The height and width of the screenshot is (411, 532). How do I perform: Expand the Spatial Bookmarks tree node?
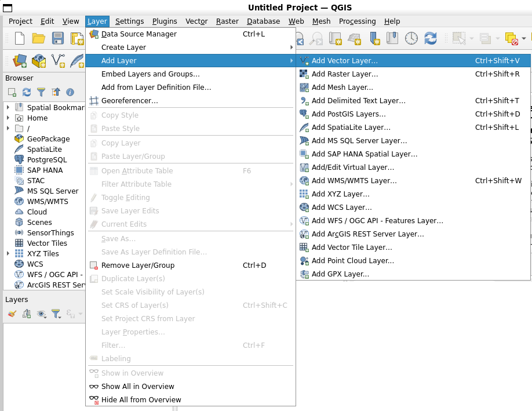coord(8,107)
